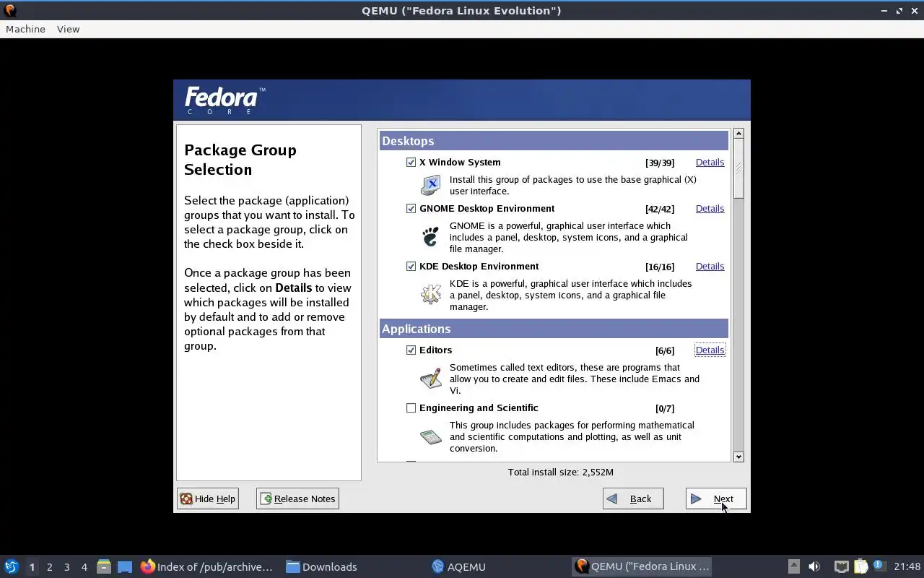Click the GNOME footprint icon
This screenshot has width=924, height=578.
pyautogui.click(x=431, y=236)
